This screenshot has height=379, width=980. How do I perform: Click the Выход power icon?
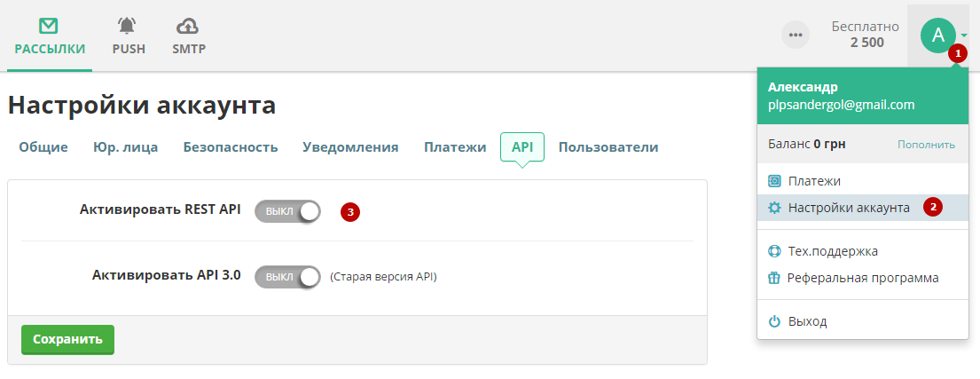point(774,321)
